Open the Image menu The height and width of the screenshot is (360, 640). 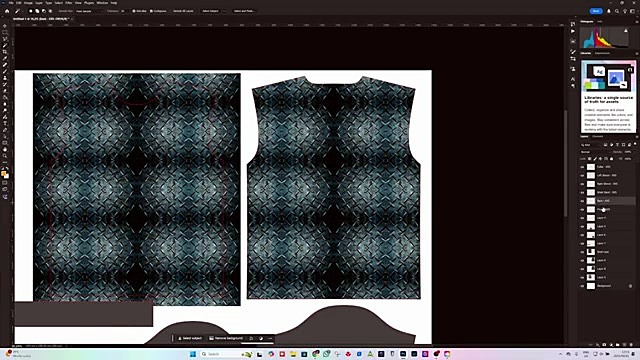tap(28, 3)
